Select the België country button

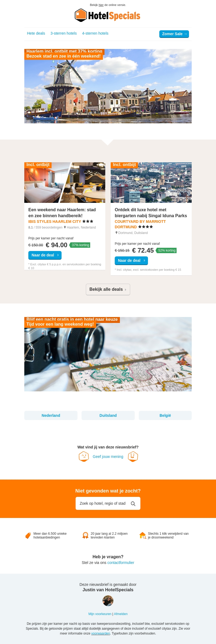(x=165, y=415)
